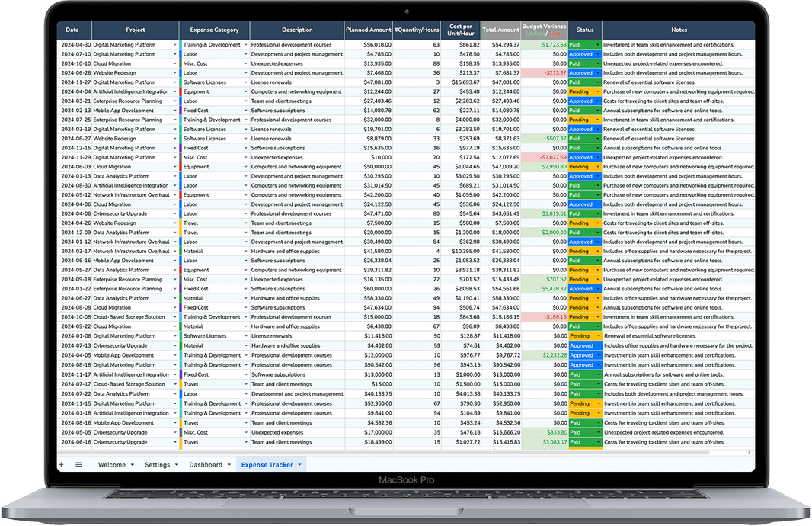Select the Cost per Unit/Hour header
The width and height of the screenshot is (812, 526).
click(x=461, y=30)
